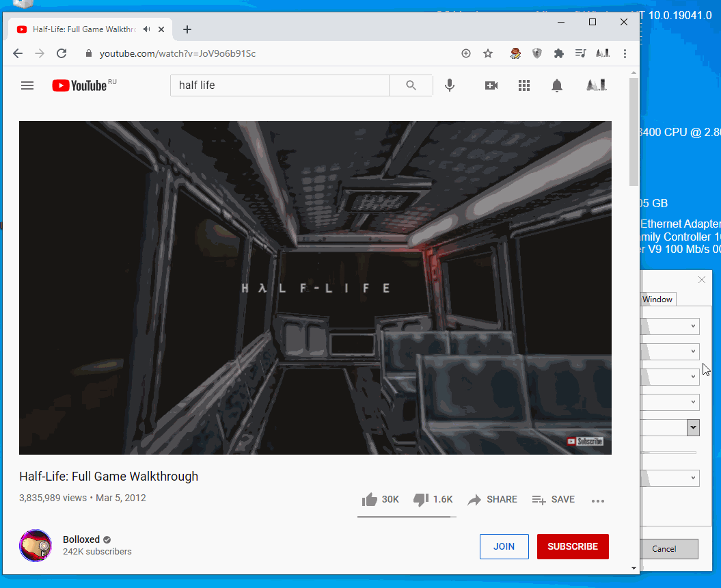
Task: Click the search magnifier button
Action: (411, 85)
